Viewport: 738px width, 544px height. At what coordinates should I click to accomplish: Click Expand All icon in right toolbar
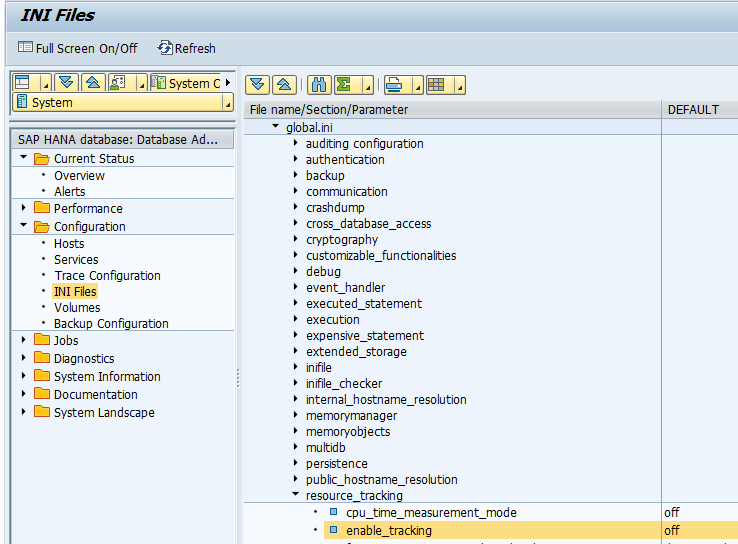pyautogui.click(x=257, y=84)
